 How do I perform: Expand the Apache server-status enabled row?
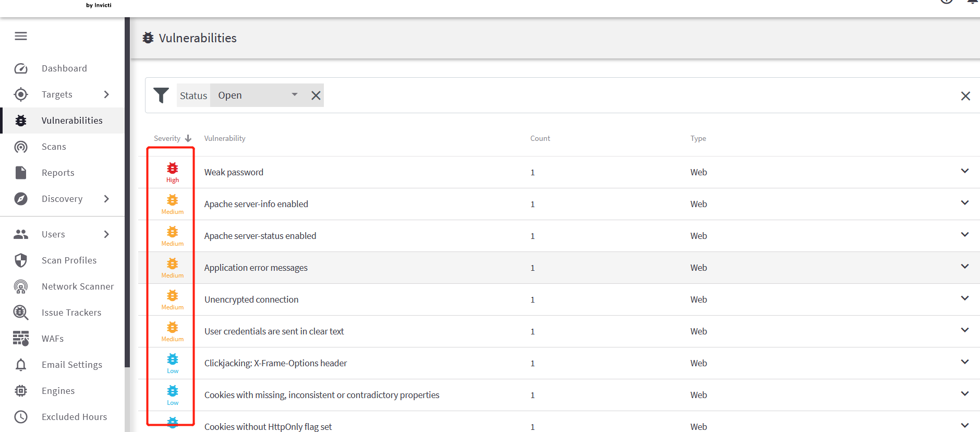[x=965, y=235]
